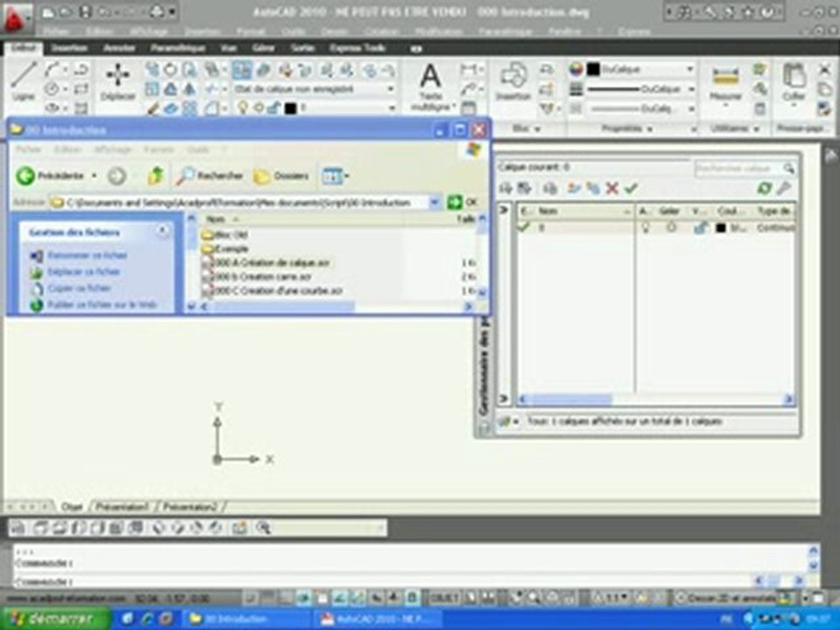Click Publier ce fichier sur le Web link
The image size is (840, 630).
click(101, 304)
